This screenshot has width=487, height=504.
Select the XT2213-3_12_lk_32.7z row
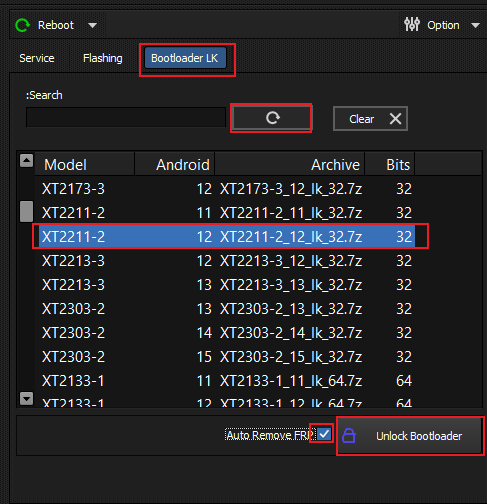[227, 261]
